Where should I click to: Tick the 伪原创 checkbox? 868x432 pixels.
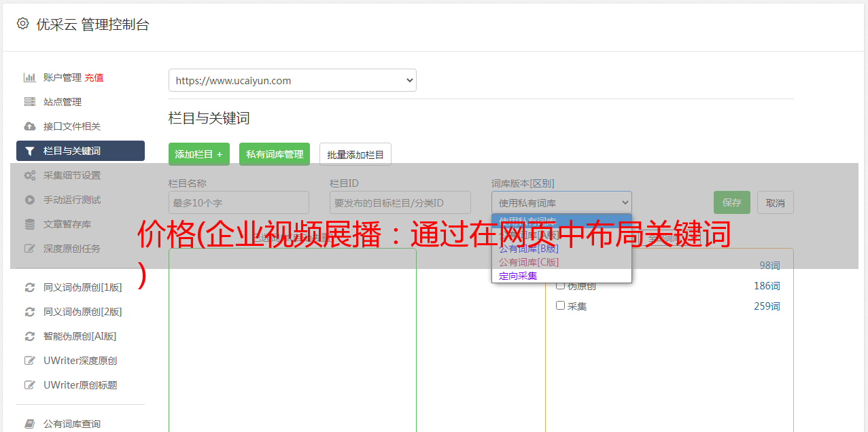[x=561, y=286]
